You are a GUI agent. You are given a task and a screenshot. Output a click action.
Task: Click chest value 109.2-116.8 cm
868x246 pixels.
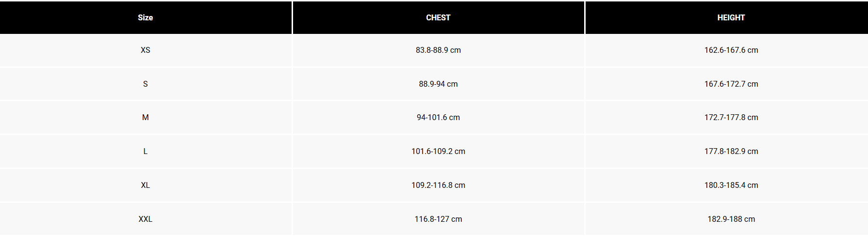tap(438, 185)
